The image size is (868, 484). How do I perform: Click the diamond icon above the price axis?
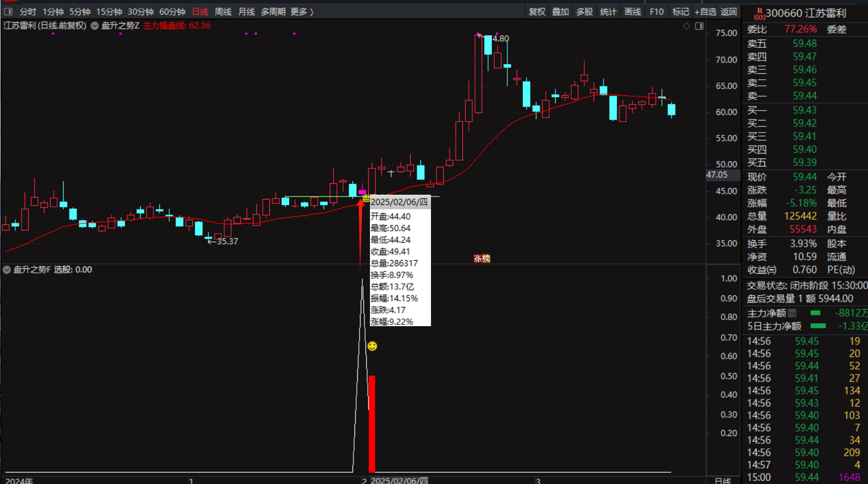pos(687,26)
